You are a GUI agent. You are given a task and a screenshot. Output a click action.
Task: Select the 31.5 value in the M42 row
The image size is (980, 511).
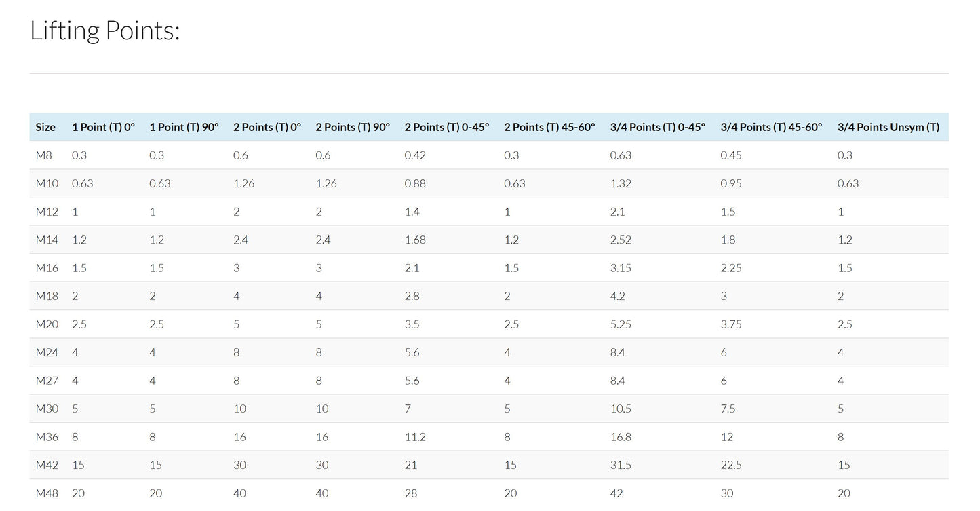[621, 465]
